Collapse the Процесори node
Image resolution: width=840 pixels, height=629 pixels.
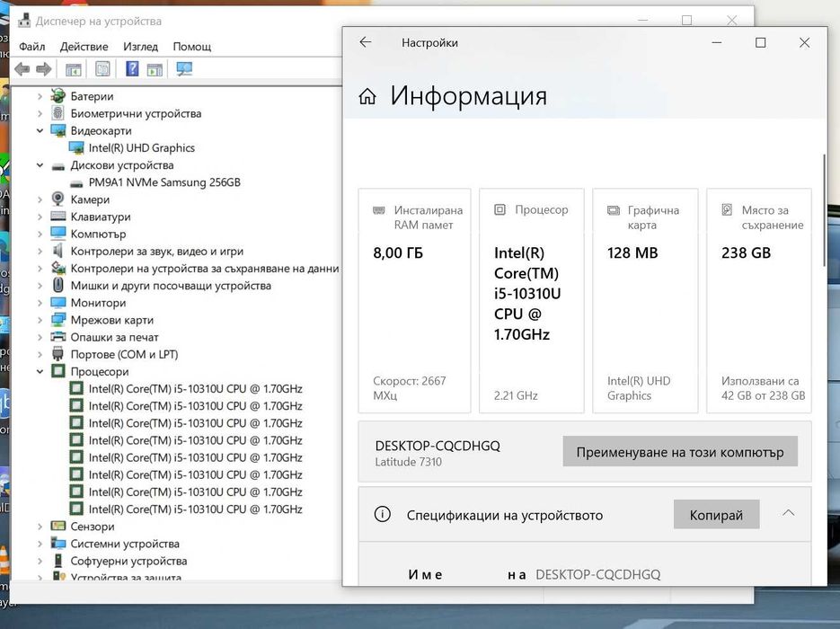[x=40, y=371]
